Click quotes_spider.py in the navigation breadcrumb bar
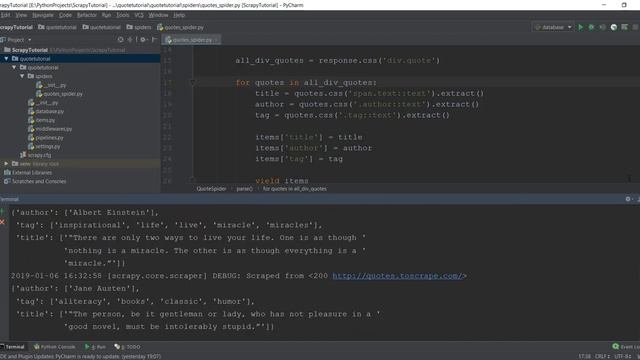This screenshot has height=360, width=640. (180, 27)
